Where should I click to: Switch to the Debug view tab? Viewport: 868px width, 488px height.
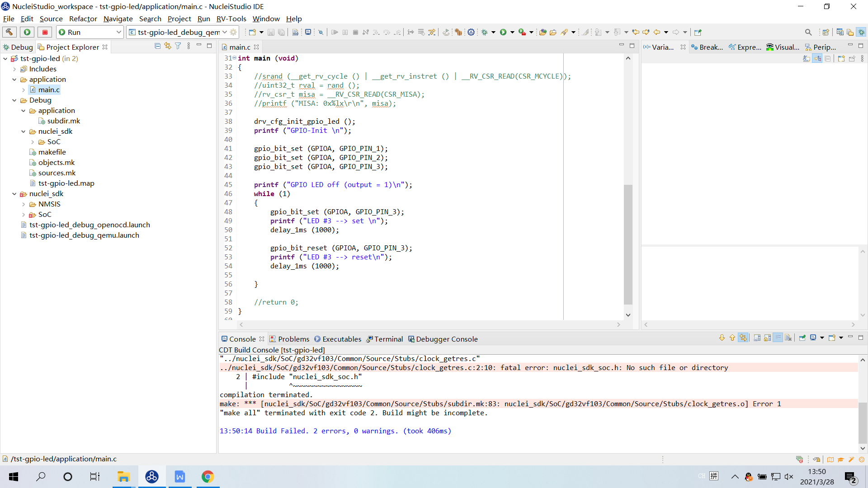[x=18, y=47]
